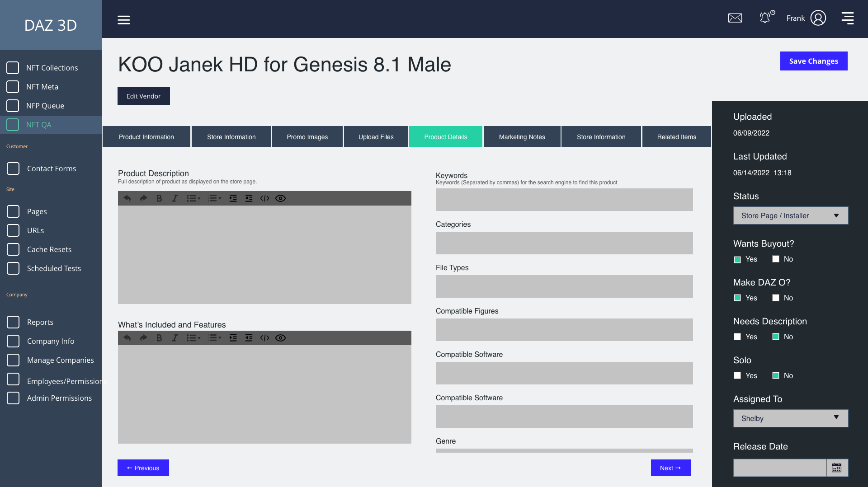Toggle italic in Product Description editor
868x487 pixels.
pos(175,198)
